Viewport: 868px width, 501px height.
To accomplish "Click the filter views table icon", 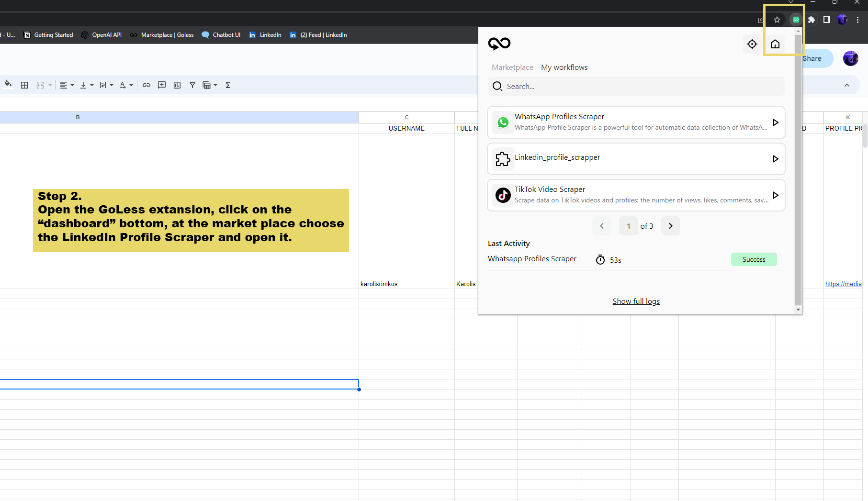I will [207, 85].
